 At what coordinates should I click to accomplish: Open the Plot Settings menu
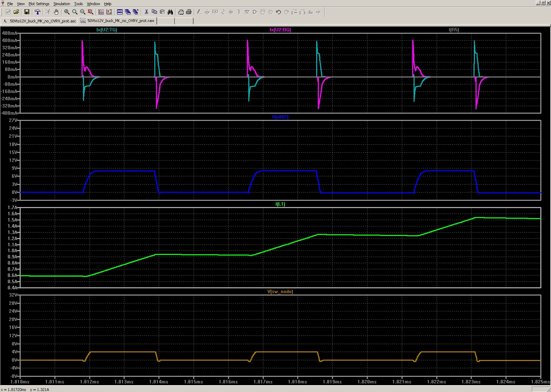(x=39, y=4)
